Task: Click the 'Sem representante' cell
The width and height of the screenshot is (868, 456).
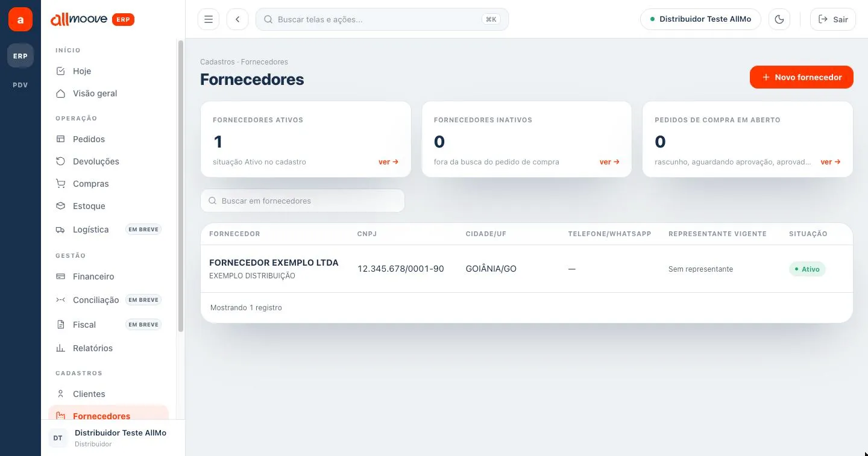Action: (x=700, y=269)
